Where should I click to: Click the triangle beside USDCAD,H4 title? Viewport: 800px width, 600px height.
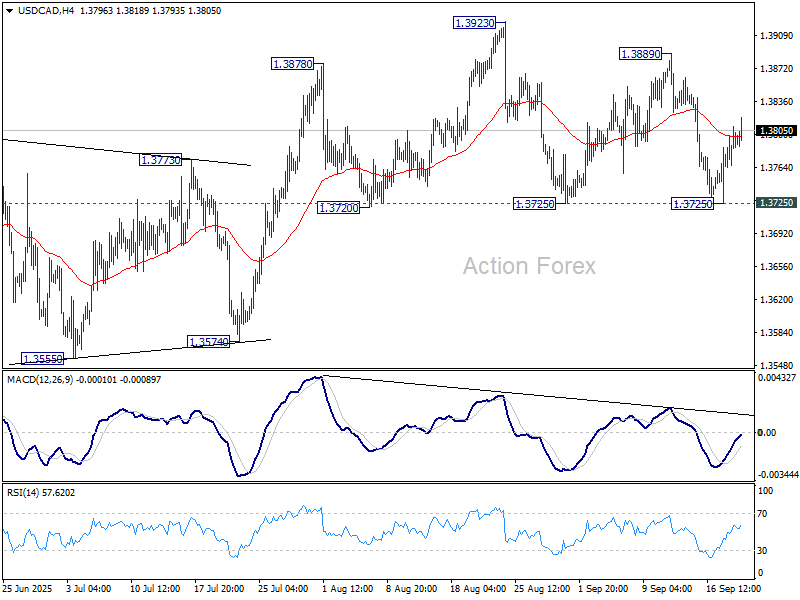point(10,11)
